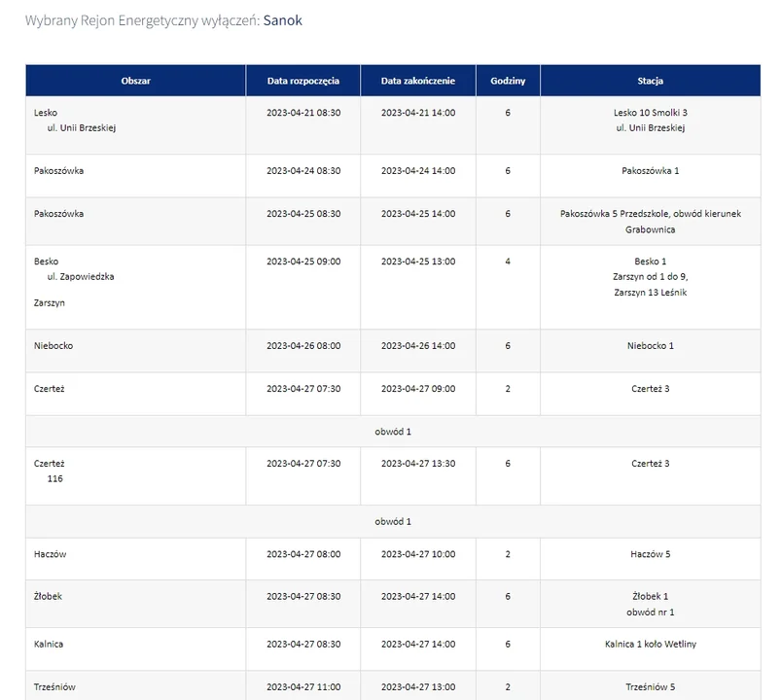Image resolution: width=781 pixels, height=700 pixels.
Task: Click station Besko 1
Action: [650, 262]
